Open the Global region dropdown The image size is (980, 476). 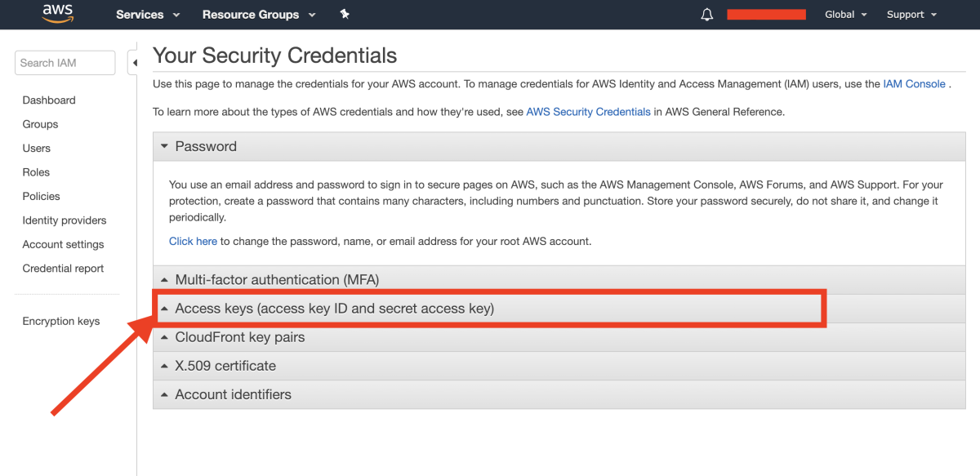click(846, 15)
